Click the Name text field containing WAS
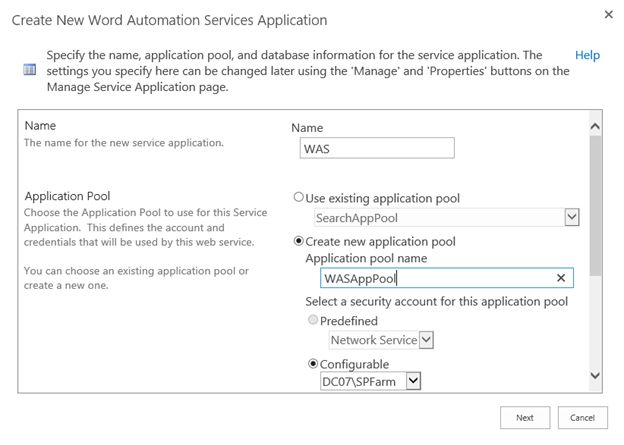This screenshot has width=624, height=445. click(x=377, y=148)
